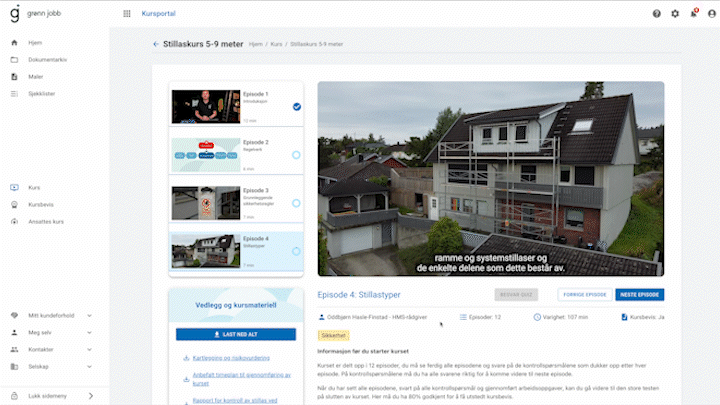Expand Selskap chevron
720x405 pixels.
click(x=90, y=366)
